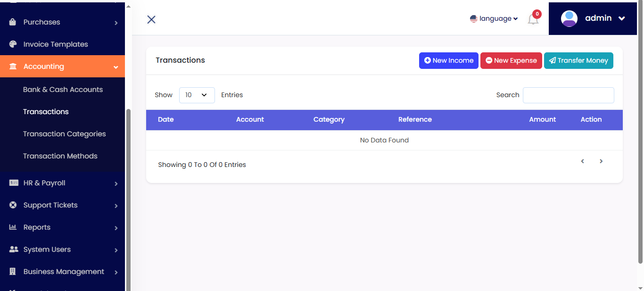This screenshot has height=291, width=644.
Task: Sort the table by Category column
Action: coord(329,120)
